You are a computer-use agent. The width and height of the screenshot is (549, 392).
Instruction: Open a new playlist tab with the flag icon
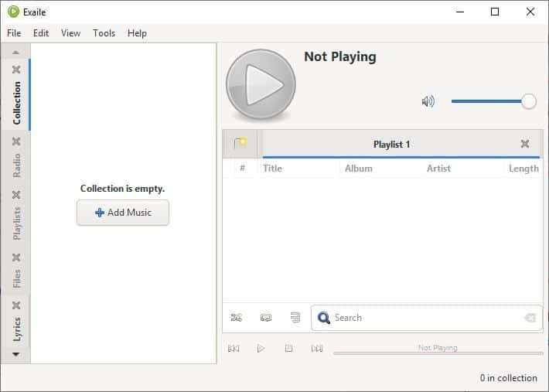point(240,144)
